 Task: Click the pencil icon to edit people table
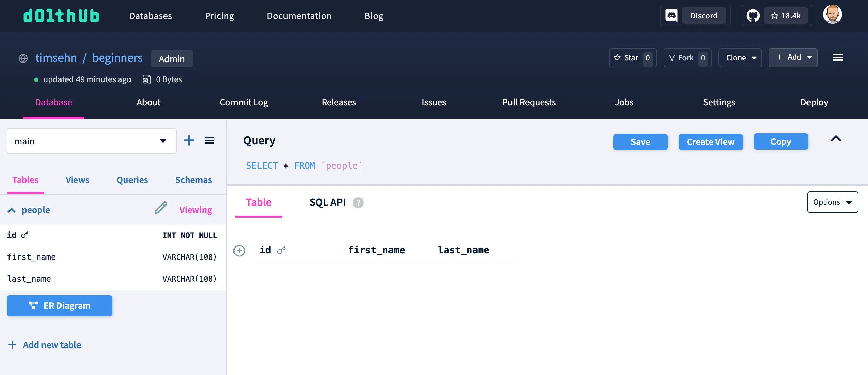point(160,208)
